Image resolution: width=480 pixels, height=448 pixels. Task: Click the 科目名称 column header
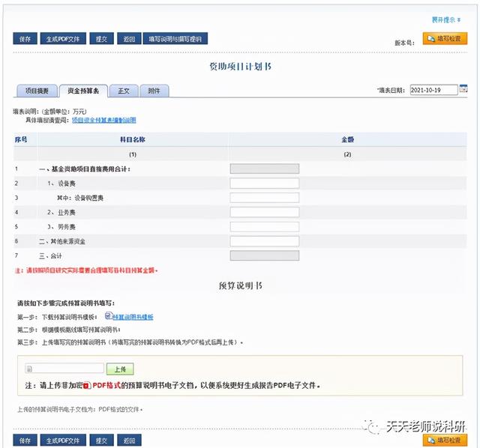tap(133, 139)
